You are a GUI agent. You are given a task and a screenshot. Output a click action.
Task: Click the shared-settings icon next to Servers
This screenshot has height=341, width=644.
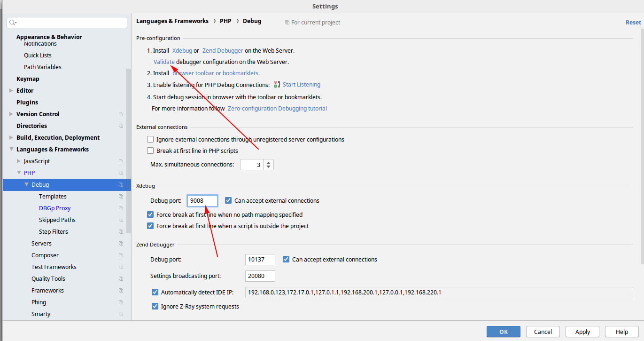click(121, 243)
